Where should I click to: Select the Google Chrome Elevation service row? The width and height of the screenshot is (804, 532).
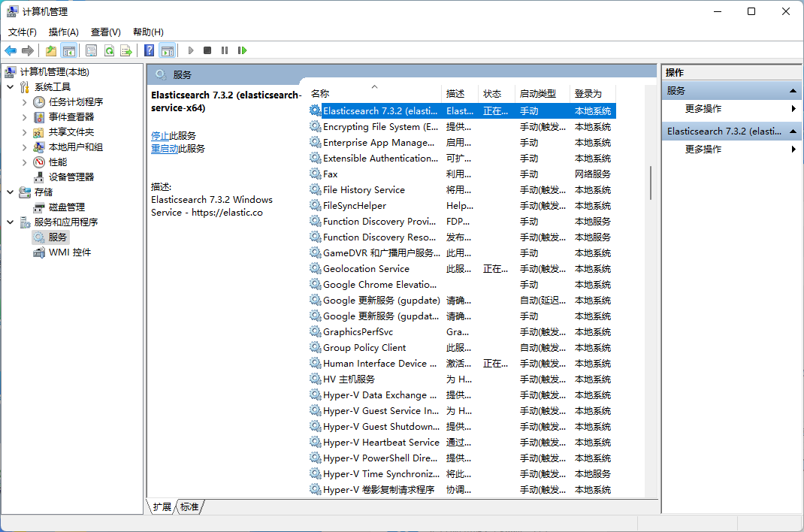[462, 285]
